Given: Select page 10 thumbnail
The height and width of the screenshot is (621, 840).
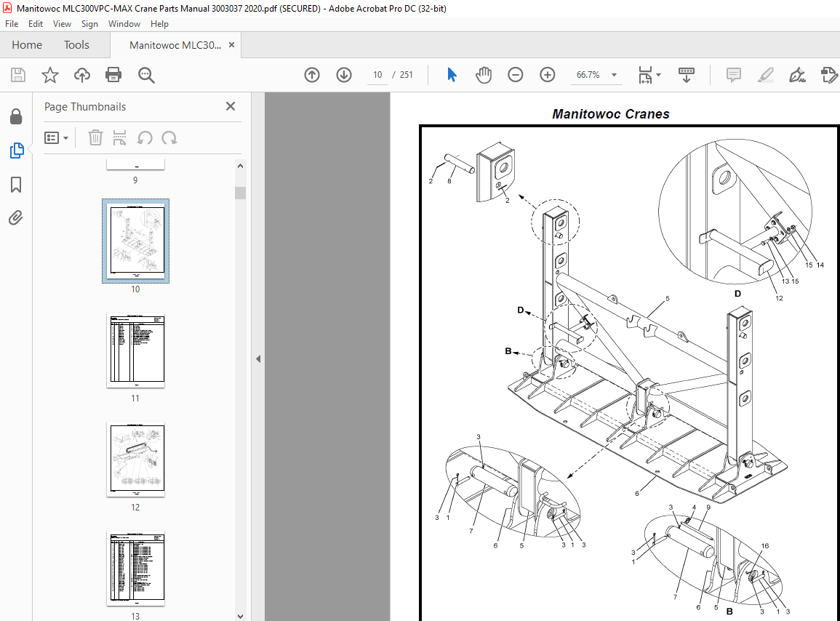Looking at the screenshot, I should (x=135, y=241).
